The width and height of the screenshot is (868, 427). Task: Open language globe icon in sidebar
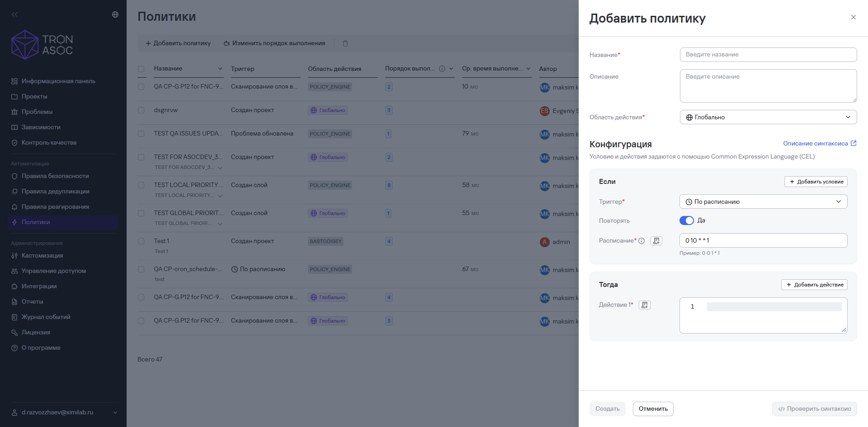click(x=115, y=14)
